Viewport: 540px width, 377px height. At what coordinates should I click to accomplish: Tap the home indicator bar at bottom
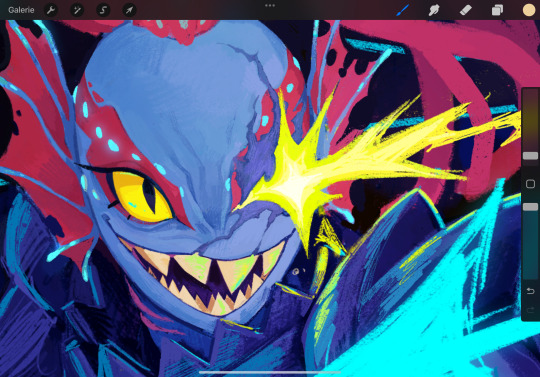coord(270,372)
